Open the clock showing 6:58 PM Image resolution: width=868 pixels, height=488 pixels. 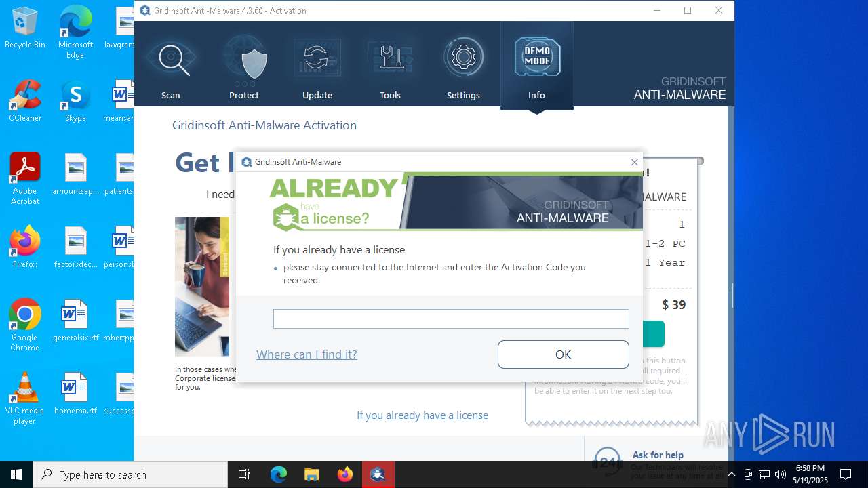810,474
